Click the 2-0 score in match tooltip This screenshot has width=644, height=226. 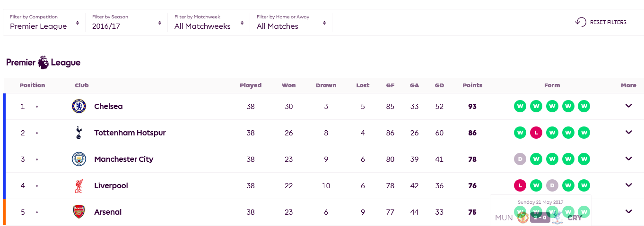[x=540, y=218]
